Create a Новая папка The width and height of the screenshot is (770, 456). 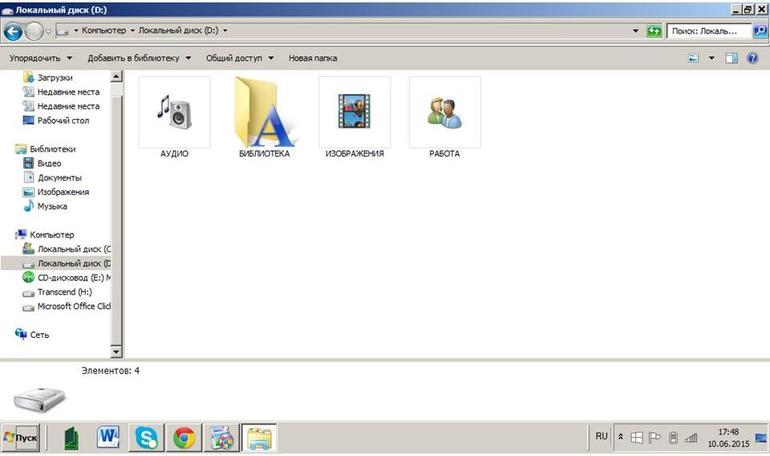pyautogui.click(x=312, y=58)
